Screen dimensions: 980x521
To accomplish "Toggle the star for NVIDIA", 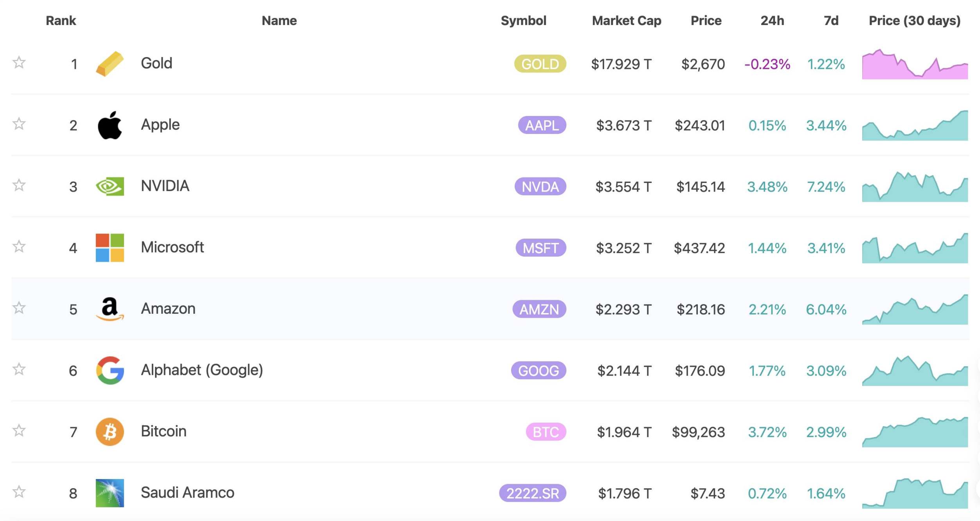I will pos(19,185).
